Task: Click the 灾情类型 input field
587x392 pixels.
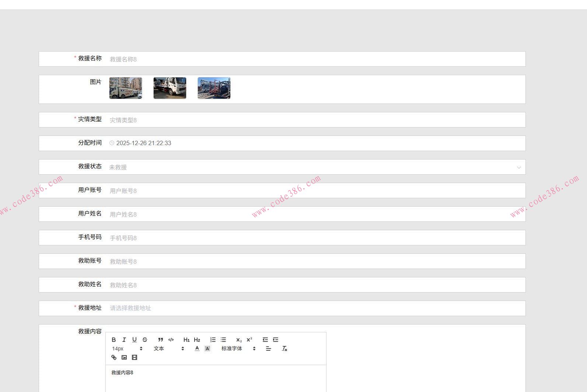Action: 315,120
